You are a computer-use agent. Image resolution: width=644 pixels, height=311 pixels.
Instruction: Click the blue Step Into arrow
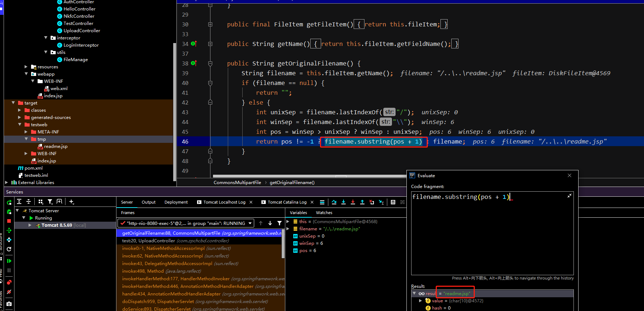pyautogui.click(x=343, y=202)
